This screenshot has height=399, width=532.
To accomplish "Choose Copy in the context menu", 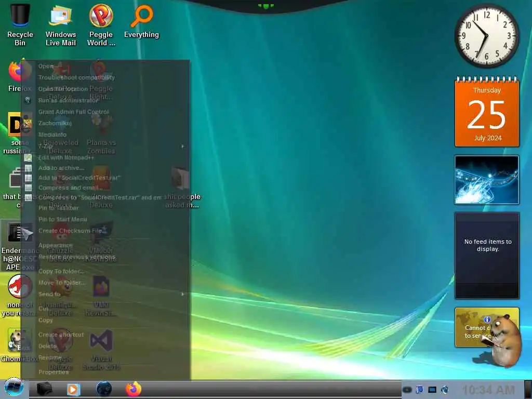I will [x=105, y=320].
